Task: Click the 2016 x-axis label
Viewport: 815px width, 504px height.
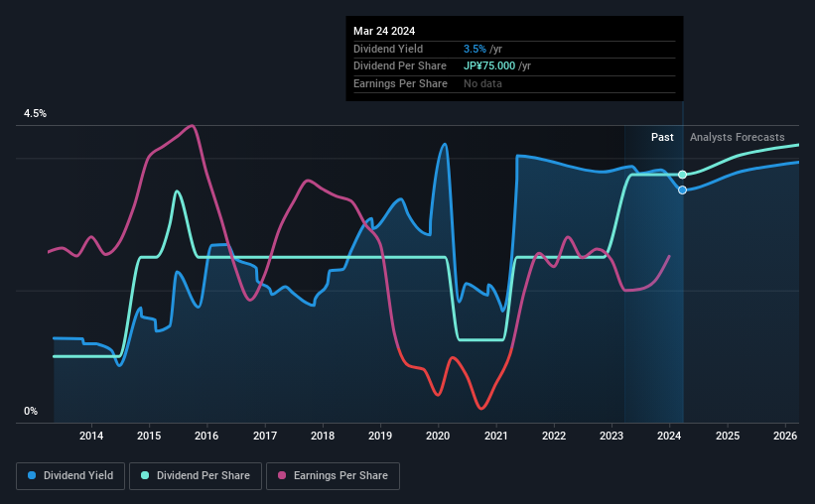Action: pyautogui.click(x=206, y=436)
